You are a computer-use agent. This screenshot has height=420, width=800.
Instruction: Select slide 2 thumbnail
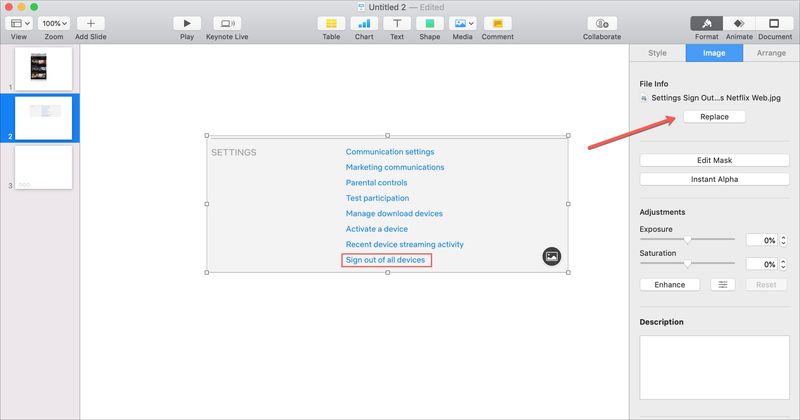point(43,118)
